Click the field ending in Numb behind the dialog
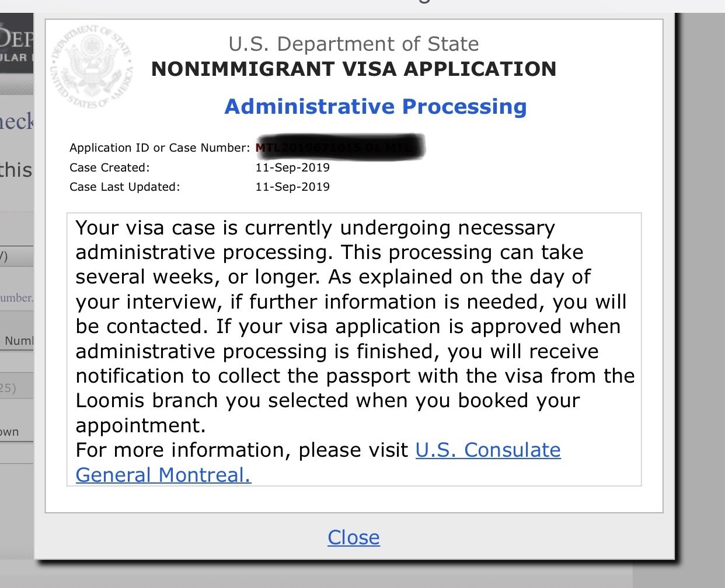The width and height of the screenshot is (725, 588). [16, 340]
